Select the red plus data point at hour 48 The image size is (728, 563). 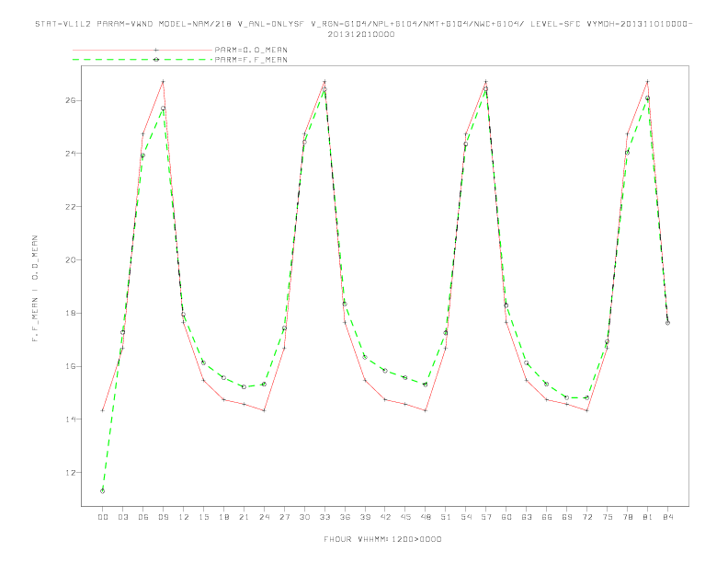point(426,410)
